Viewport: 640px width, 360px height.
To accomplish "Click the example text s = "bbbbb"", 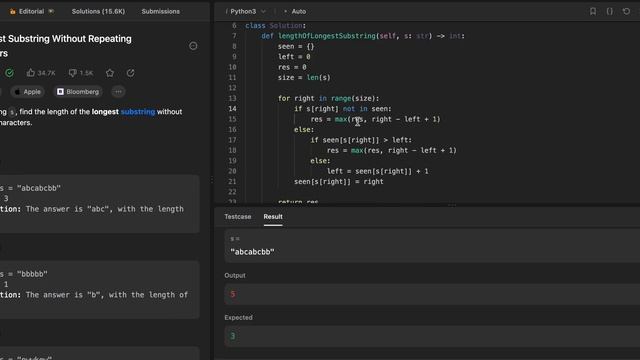I will (24, 274).
